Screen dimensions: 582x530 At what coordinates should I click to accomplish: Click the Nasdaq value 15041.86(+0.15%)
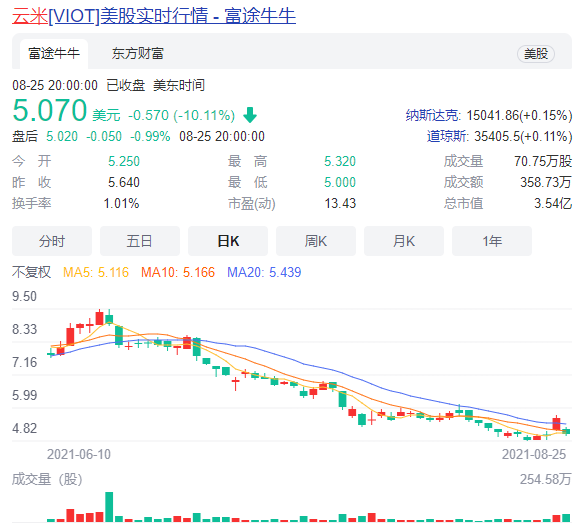pos(519,115)
